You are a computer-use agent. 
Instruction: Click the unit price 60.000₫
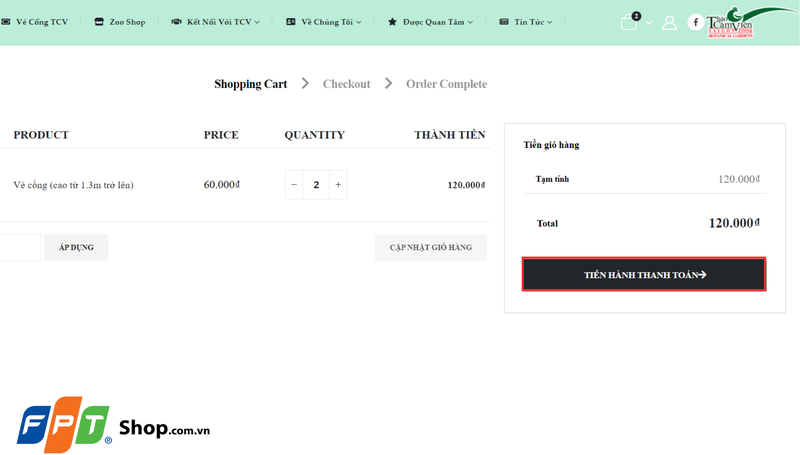[x=221, y=185]
